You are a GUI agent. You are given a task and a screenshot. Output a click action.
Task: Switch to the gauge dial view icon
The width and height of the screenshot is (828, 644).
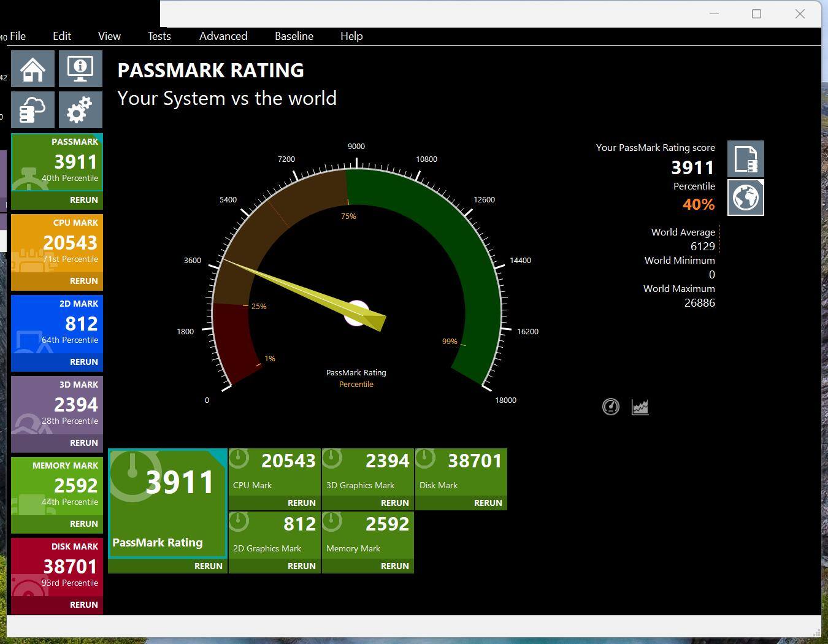tap(611, 407)
